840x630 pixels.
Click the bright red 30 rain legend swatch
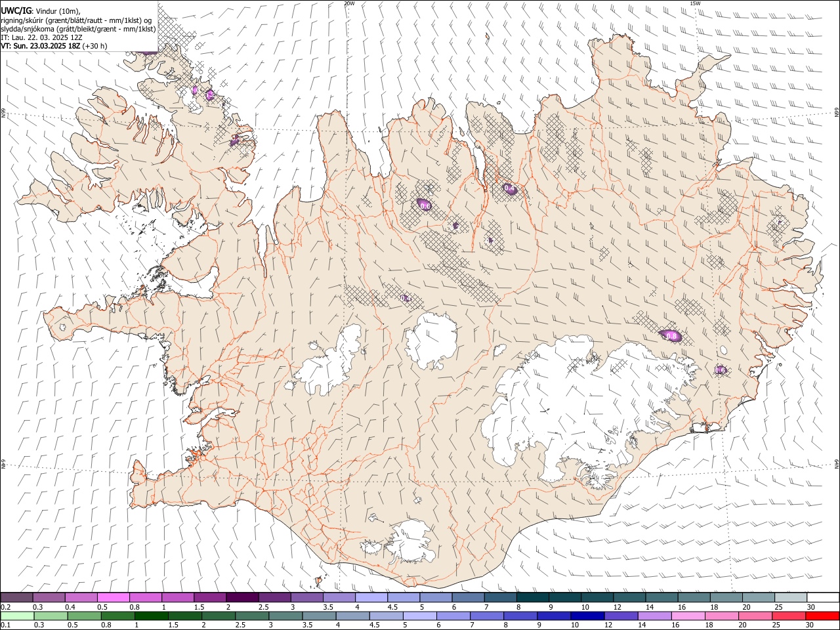822,616
